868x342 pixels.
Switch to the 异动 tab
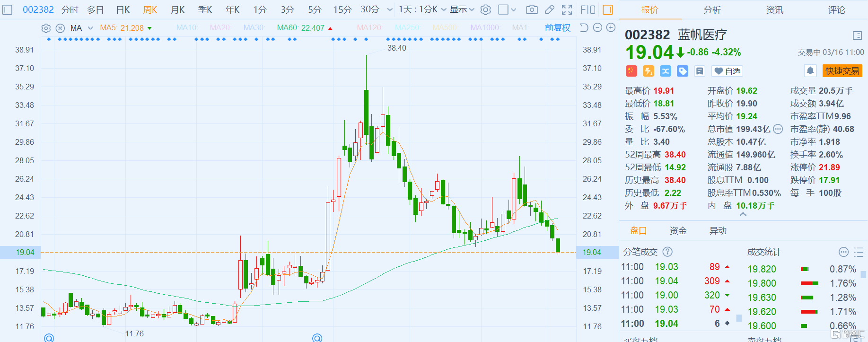718,230
